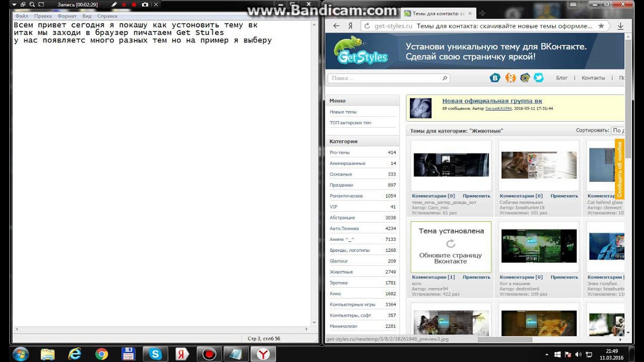Open 'Новая официальная группа вк' link
The image size is (644, 362).
click(x=492, y=101)
